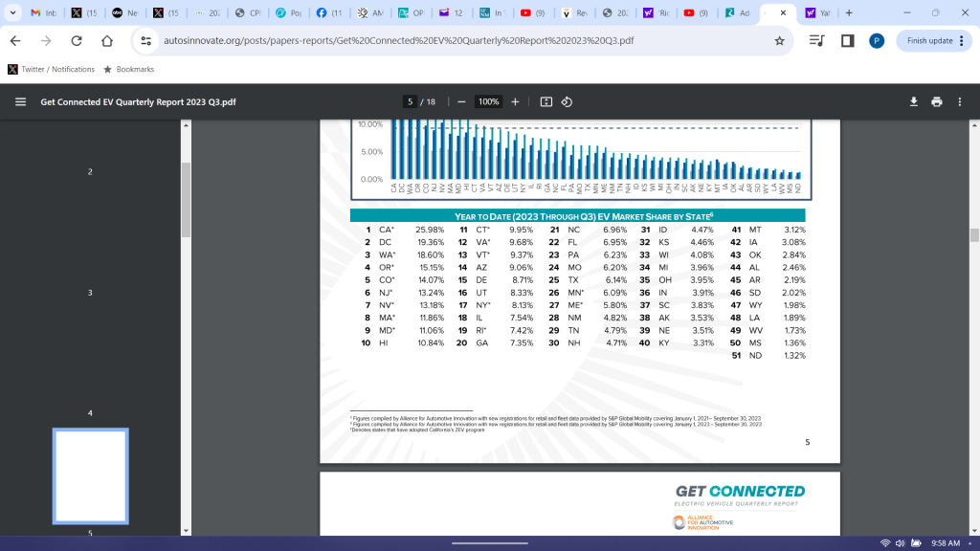Click the Fit to page icon

(x=546, y=102)
